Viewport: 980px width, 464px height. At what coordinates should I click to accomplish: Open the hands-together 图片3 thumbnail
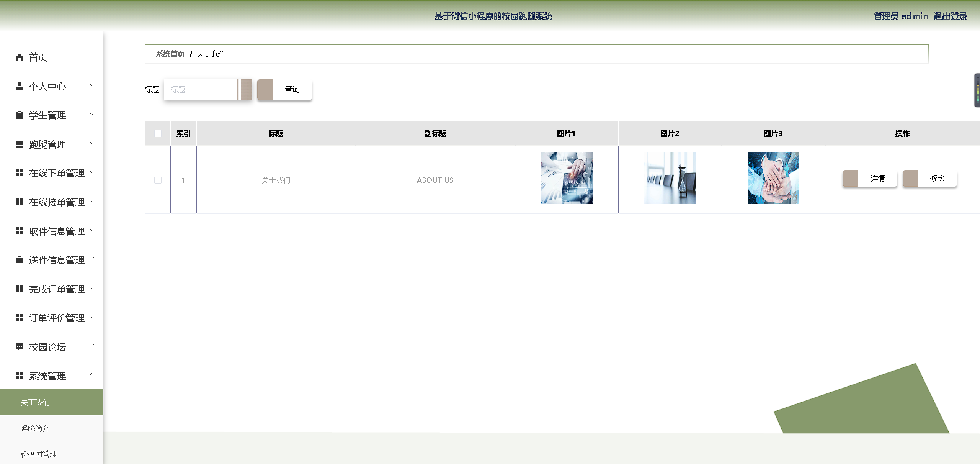(773, 179)
